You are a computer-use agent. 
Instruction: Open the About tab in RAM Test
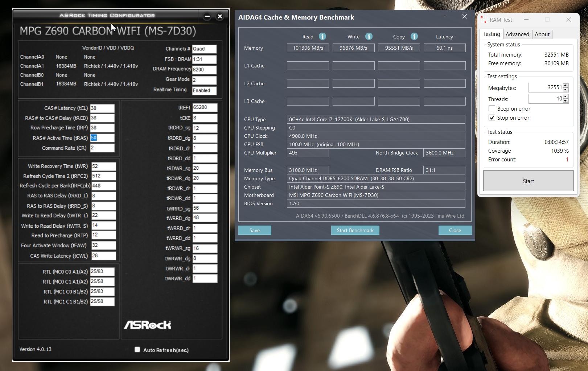point(542,34)
